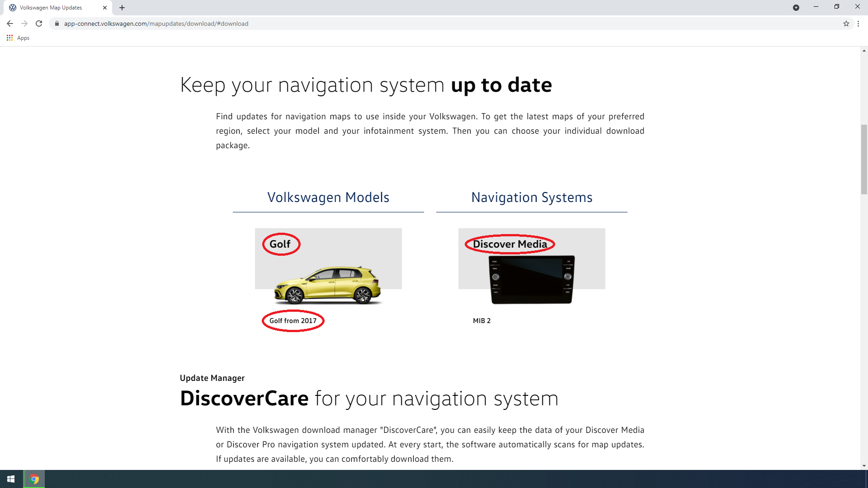The width and height of the screenshot is (868, 488).
Task: Close the Volkswagen Map Updates tab
Action: 105,8
